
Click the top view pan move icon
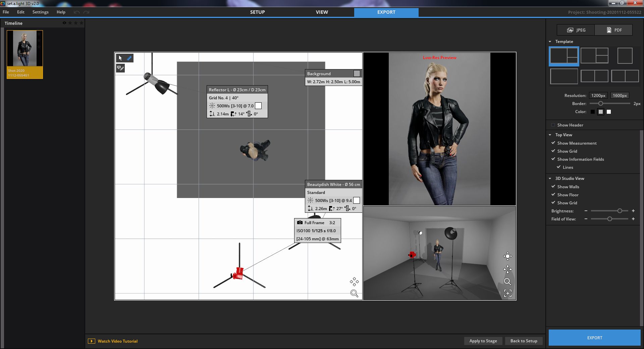tap(354, 282)
